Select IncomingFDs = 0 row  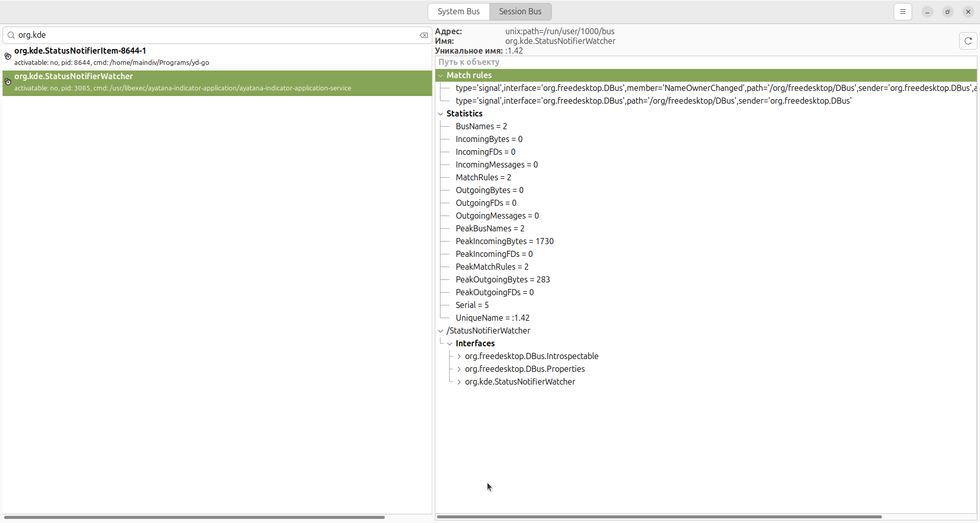[x=706, y=152]
